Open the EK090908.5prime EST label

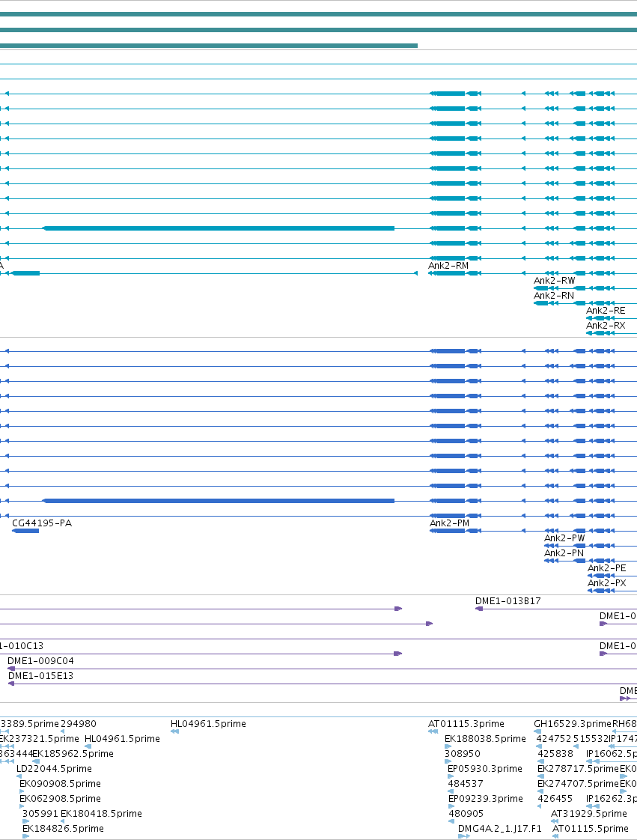pos(60,784)
